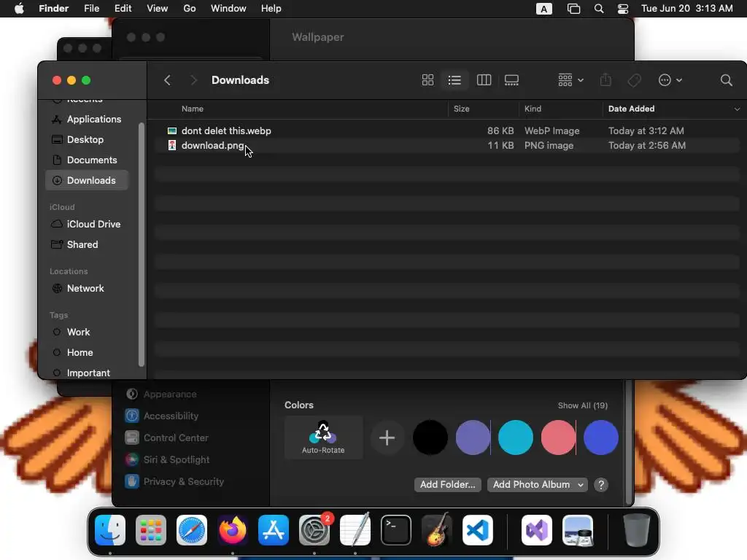Select Auto-Rotate color option in Wallpaper

click(x=323, y=437)
